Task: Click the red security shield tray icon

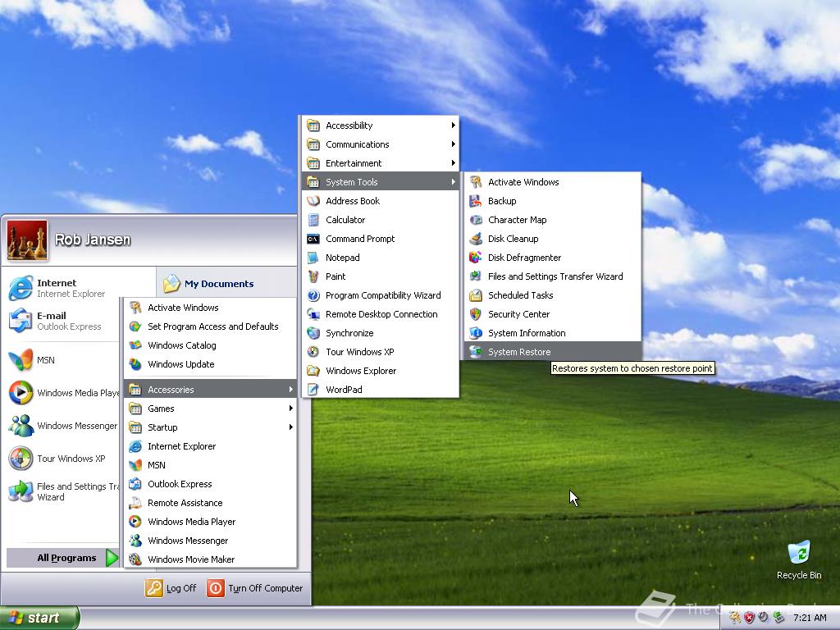Action: (749, 618)
